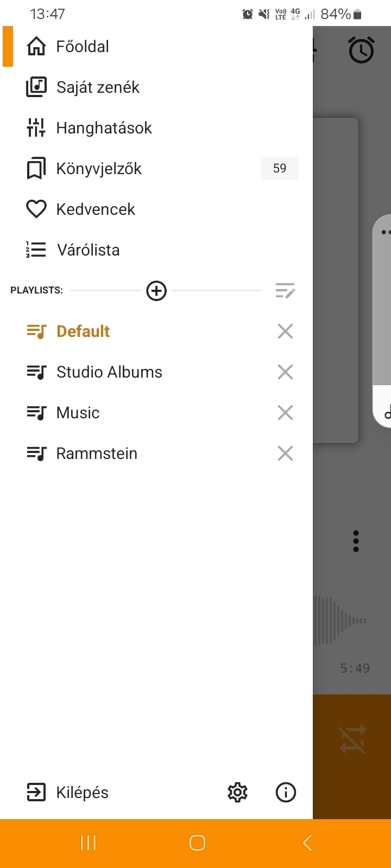Image resolution: width=391 pixels, height=868 pixels.
Task: Show Kedvencek favorites
Action: [96, 209]
